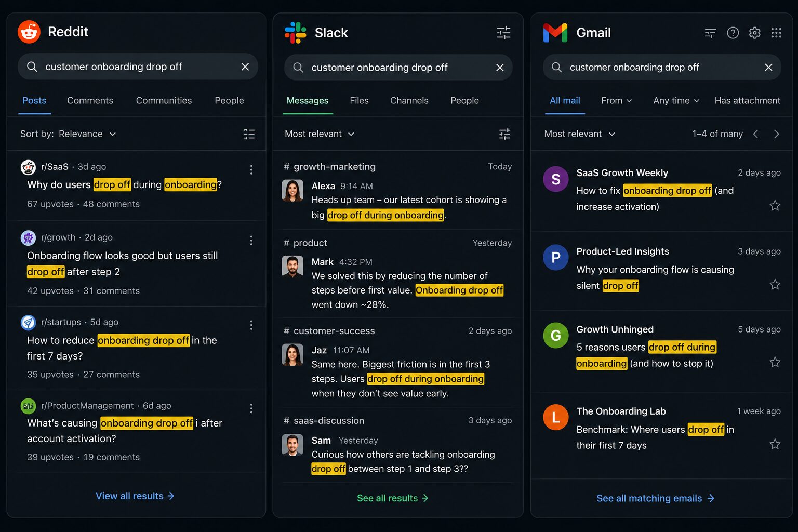Select Slack Channels tab

tap(409, 101)
